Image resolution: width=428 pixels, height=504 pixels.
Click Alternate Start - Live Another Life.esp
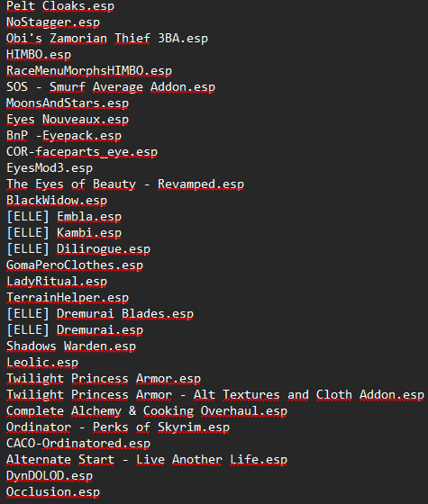(147, 460)
